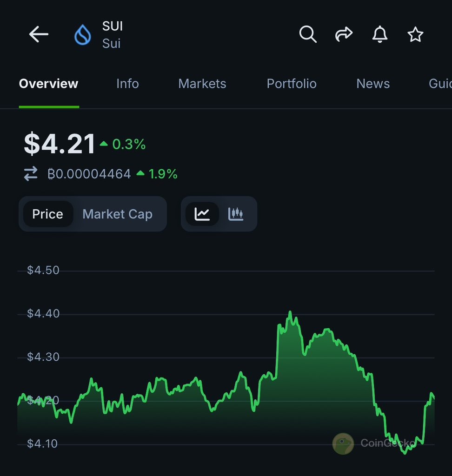Tap the chart peak near $4.40
Viewport: 452px width, 476px height.
click(290, 313)
